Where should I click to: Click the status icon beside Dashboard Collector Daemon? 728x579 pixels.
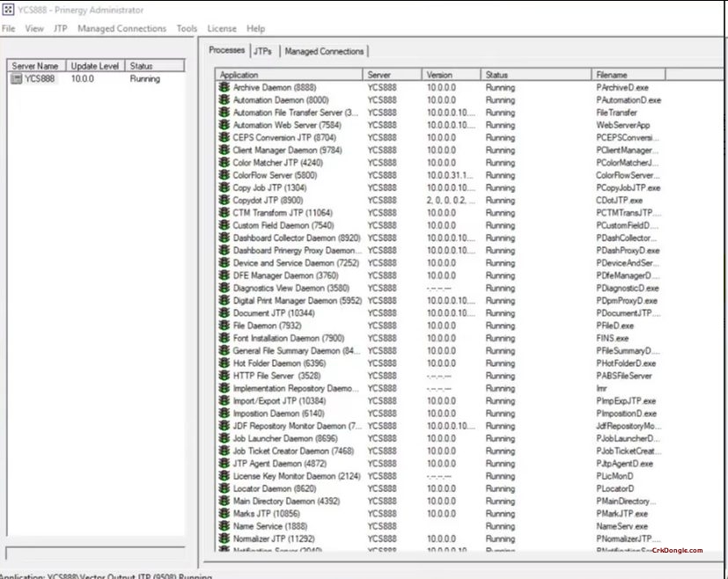224,238
